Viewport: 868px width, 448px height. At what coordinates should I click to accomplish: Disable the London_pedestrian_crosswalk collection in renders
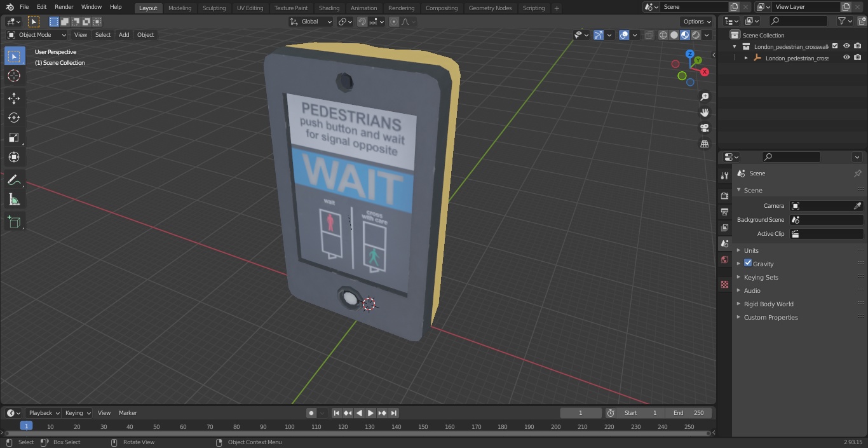point(858,46)
